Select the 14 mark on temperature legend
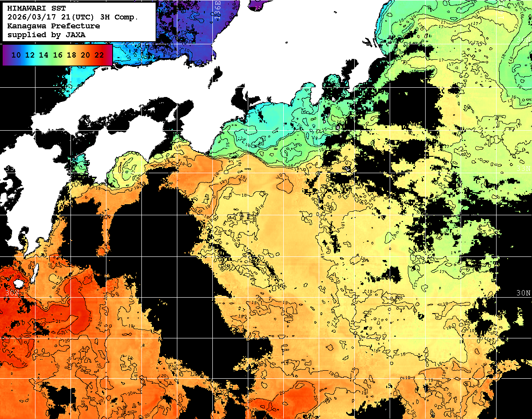Screen dimensions: 532x419 click(x=43, y=55)
